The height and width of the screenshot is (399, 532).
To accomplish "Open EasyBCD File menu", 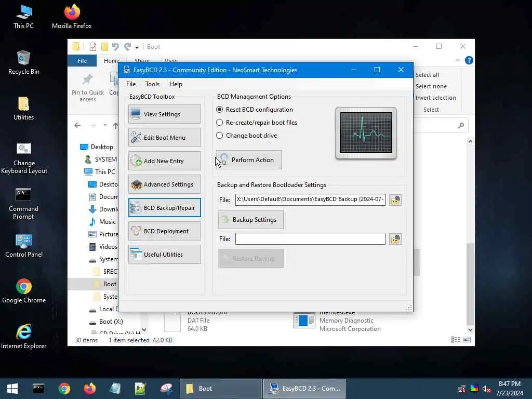I will click(131, 84).
